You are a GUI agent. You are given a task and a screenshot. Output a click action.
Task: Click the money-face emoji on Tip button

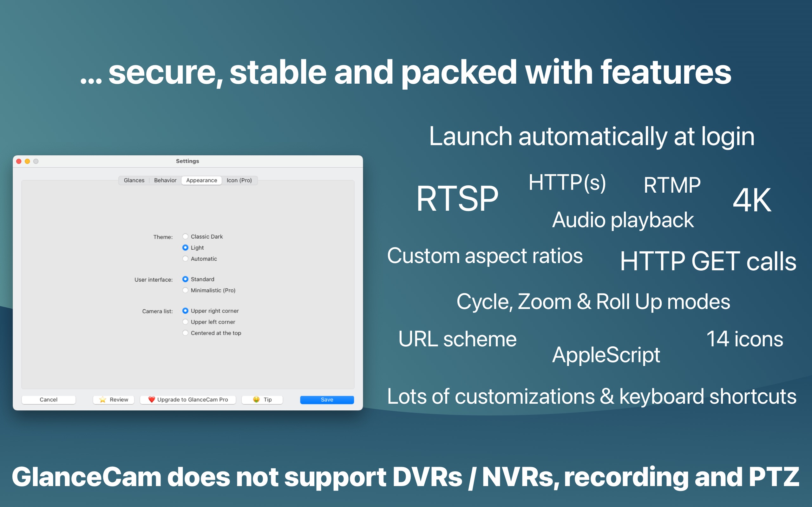[256, 399]
